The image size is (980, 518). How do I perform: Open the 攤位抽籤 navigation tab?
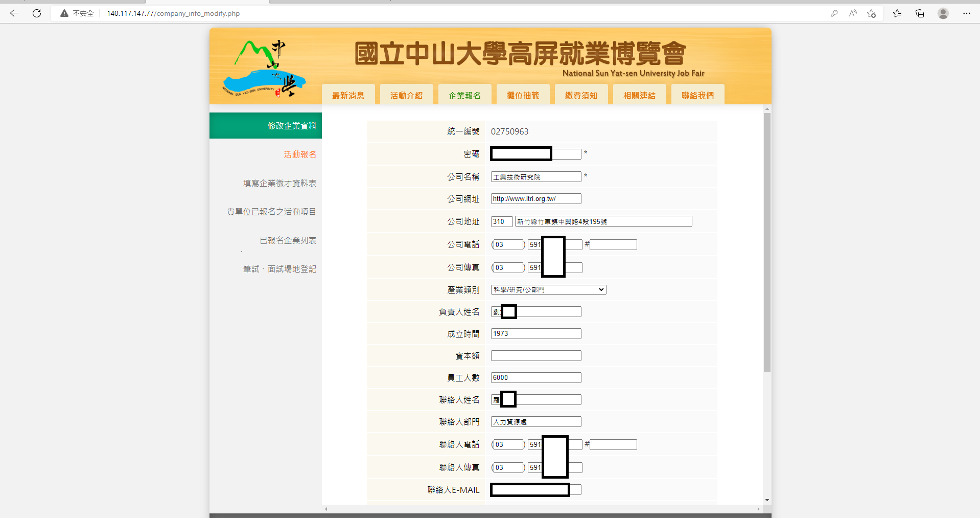[x=523, y=95]
